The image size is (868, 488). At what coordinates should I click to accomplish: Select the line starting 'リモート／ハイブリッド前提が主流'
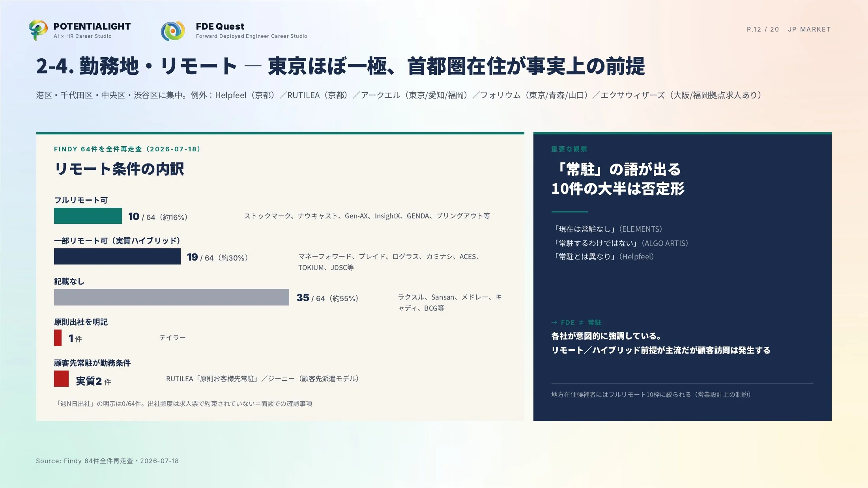pos(661,350)
